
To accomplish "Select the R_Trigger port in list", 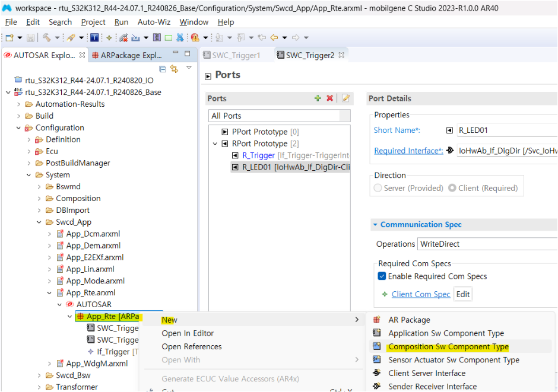I will click(290, 155).
